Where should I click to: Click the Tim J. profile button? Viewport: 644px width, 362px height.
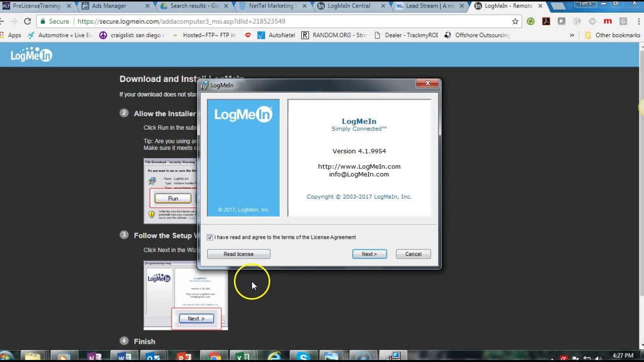[x=586, y=3]
